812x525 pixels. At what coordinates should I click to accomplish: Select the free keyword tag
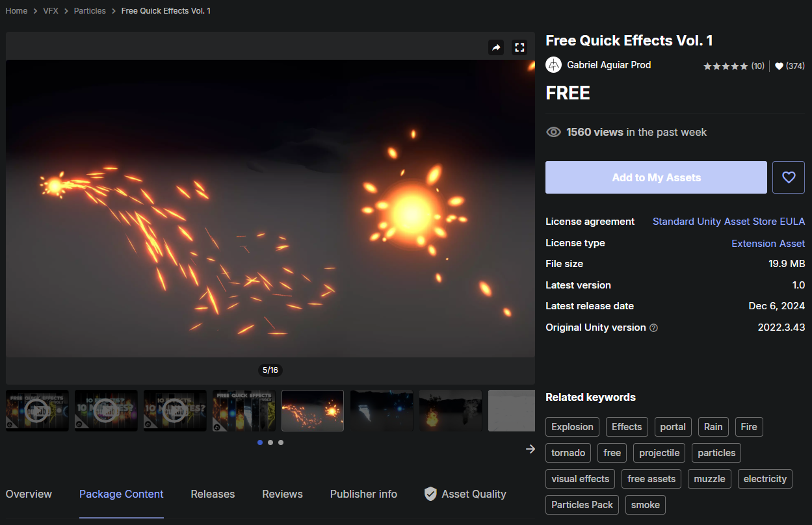612,453
